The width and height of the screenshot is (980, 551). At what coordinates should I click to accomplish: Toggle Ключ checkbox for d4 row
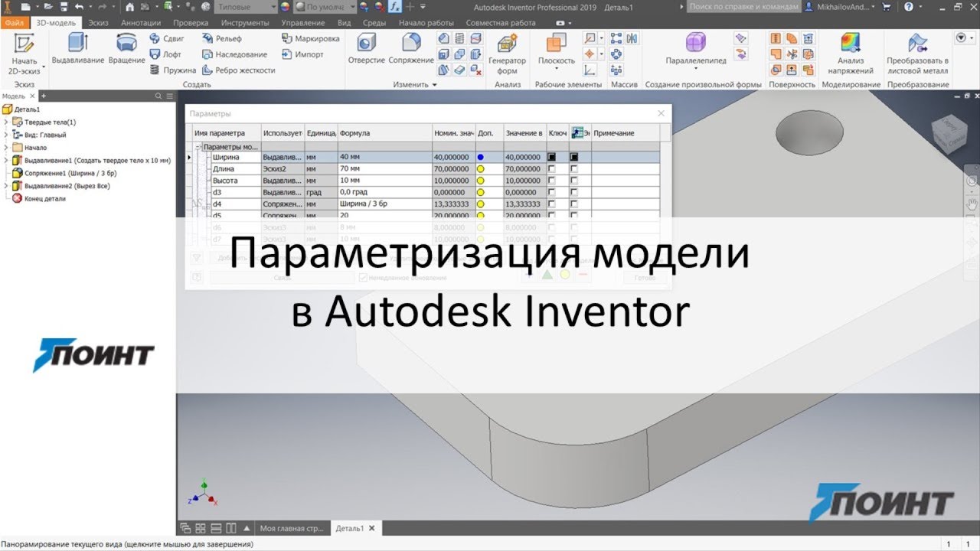click(551, 204)
